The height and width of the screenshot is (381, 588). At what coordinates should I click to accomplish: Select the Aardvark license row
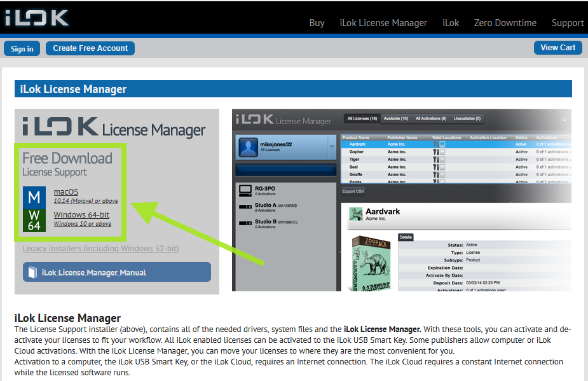tap(456, 144)
